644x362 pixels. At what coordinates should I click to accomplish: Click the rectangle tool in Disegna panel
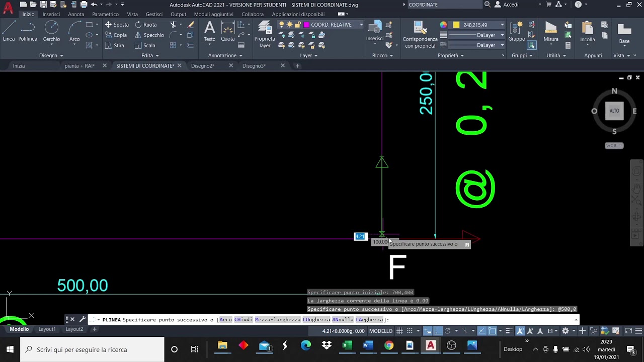[89, 25]
